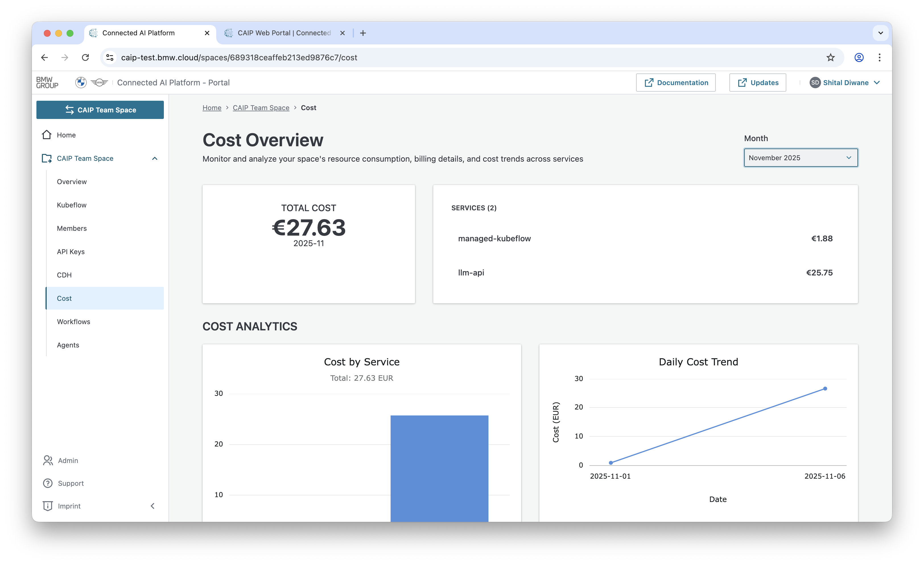Switch to the CAIP Web Portal browser tab
This screenshot has width=924, height=564.
284,33
